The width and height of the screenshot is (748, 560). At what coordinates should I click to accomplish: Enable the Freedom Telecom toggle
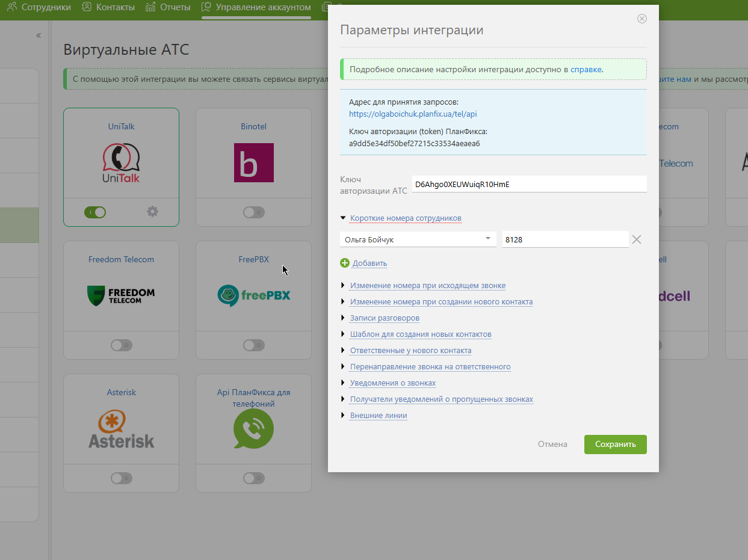point(121,345)
